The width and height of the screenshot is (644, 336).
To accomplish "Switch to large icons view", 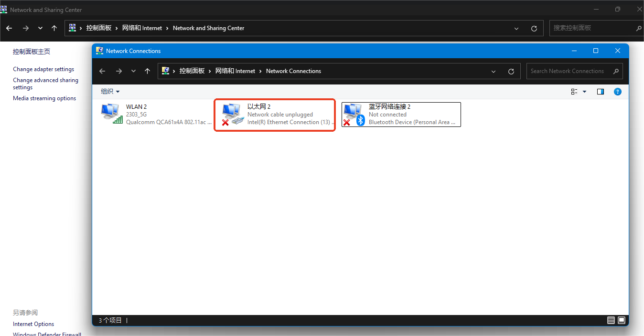I will 622,320.
